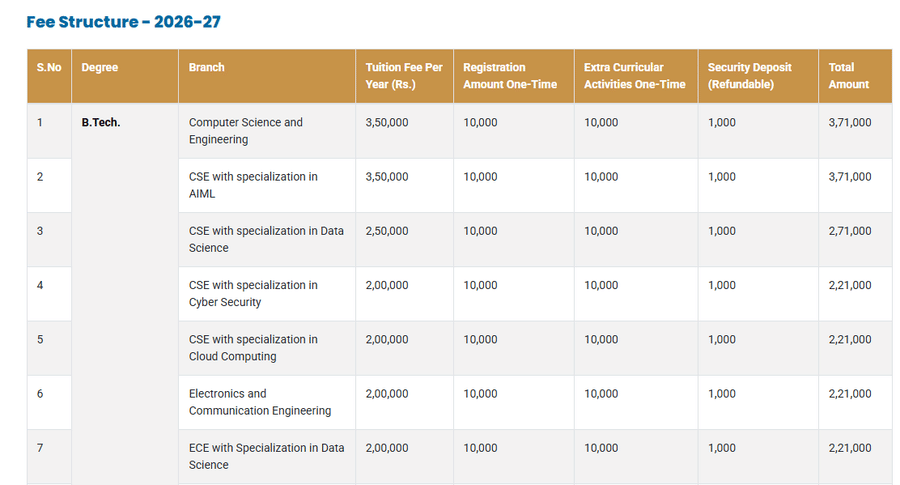This screenshot has height=485, width=900.
Task: Click CSE with specialization in Cyber Security
Action: (x=253, y=293)
